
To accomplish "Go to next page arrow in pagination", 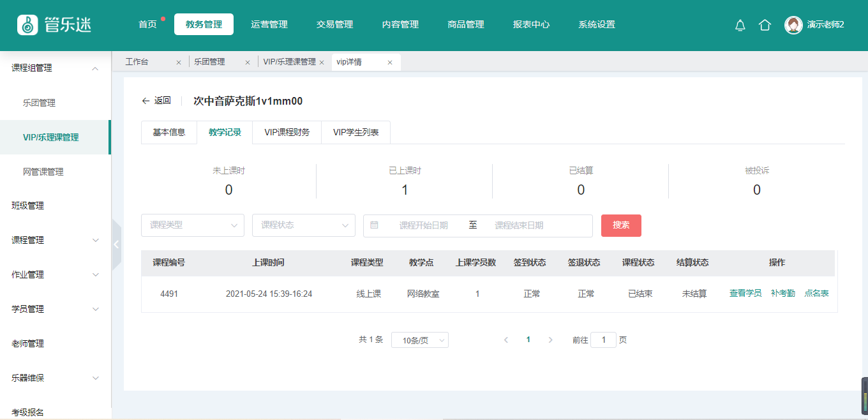I will 550,340.
